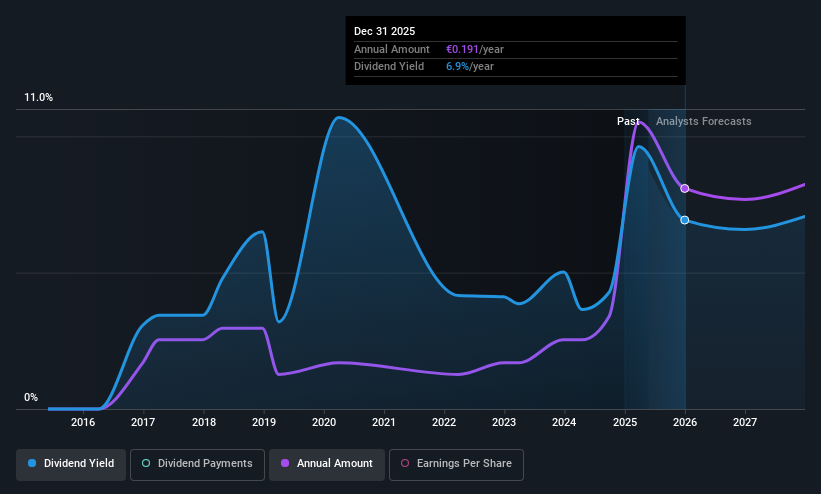Enable the Dividend Payments series

[197, 464]
